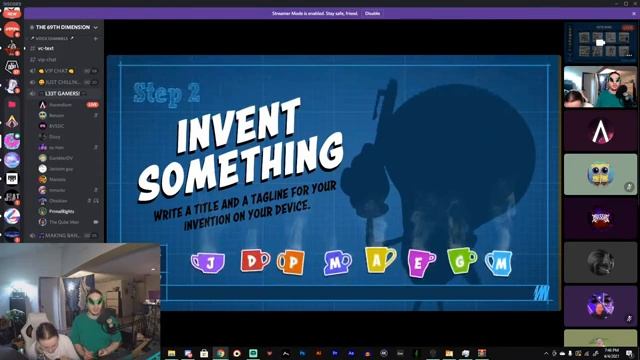Open After Effects from the taskbar

click(x=351, y=353)
